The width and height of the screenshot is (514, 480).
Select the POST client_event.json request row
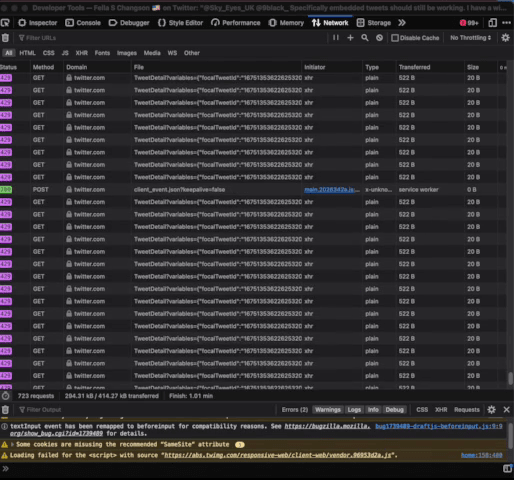tap(253, 190)
